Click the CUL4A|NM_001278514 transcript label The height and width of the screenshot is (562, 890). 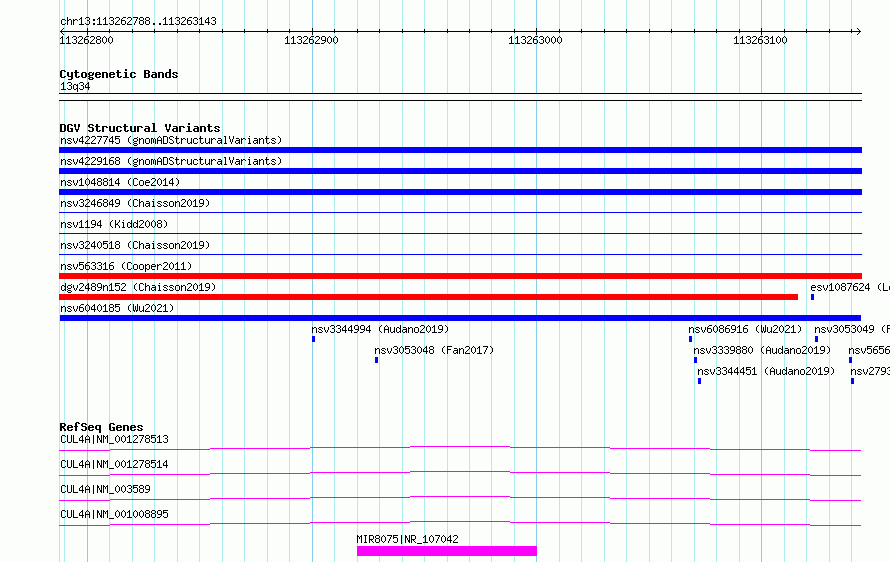114,464
